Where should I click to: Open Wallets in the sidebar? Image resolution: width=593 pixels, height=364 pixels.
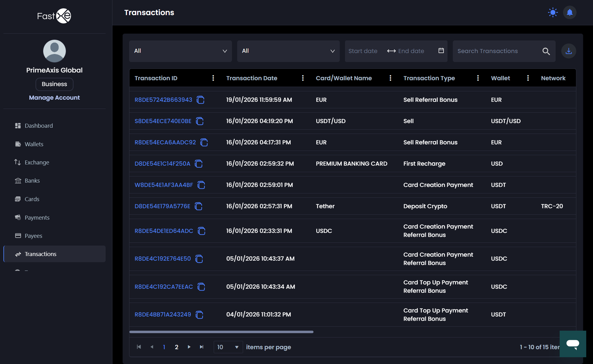[x=34, y=144]
